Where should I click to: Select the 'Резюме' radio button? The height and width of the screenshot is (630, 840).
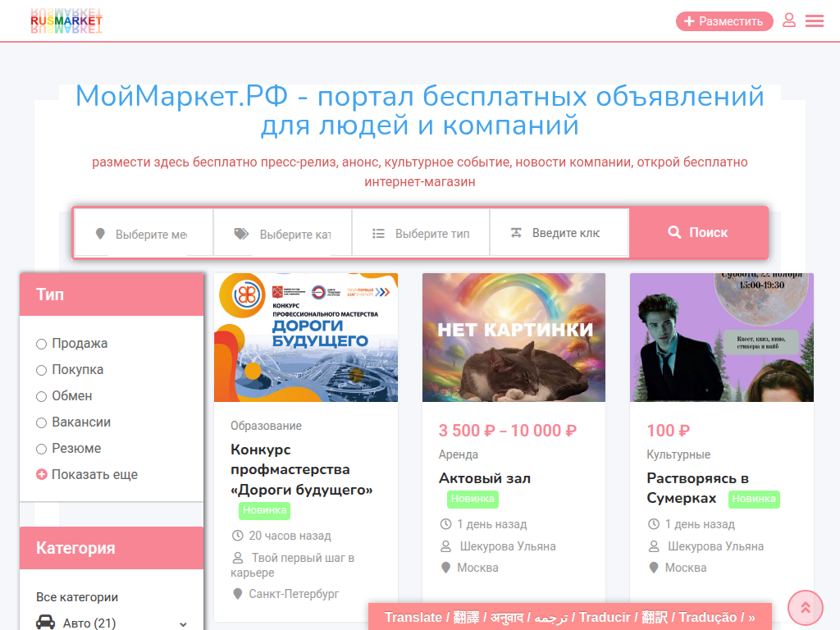pos(41,448)
